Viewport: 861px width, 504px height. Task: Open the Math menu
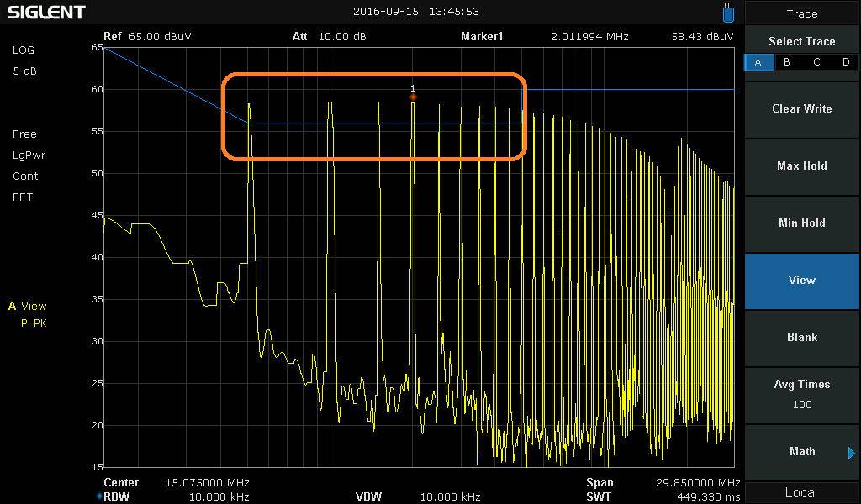point(801,452)
